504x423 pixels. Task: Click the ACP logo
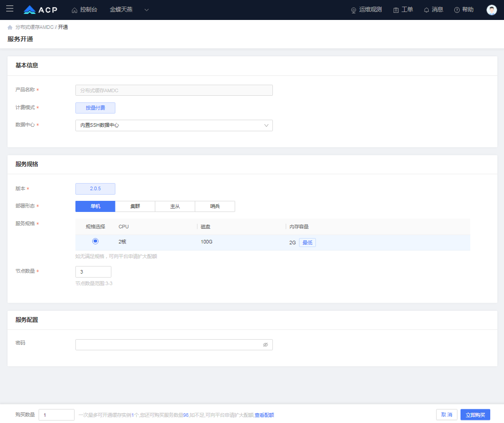(x=40, y=10)
